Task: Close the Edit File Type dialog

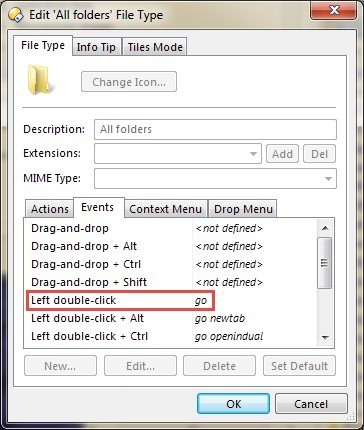Action: point(334,10)
